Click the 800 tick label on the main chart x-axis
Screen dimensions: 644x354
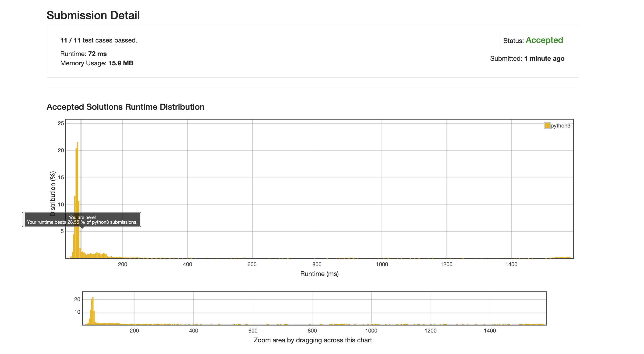point(317,264)
